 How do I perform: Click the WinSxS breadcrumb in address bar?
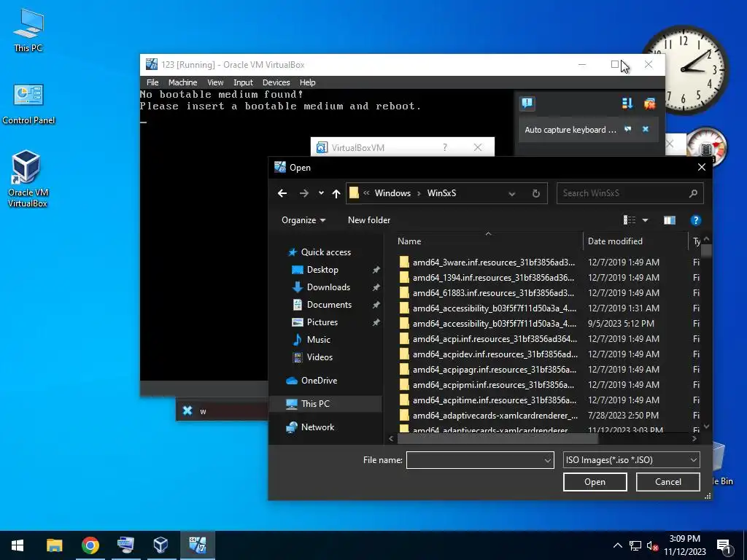coord(441,192)
